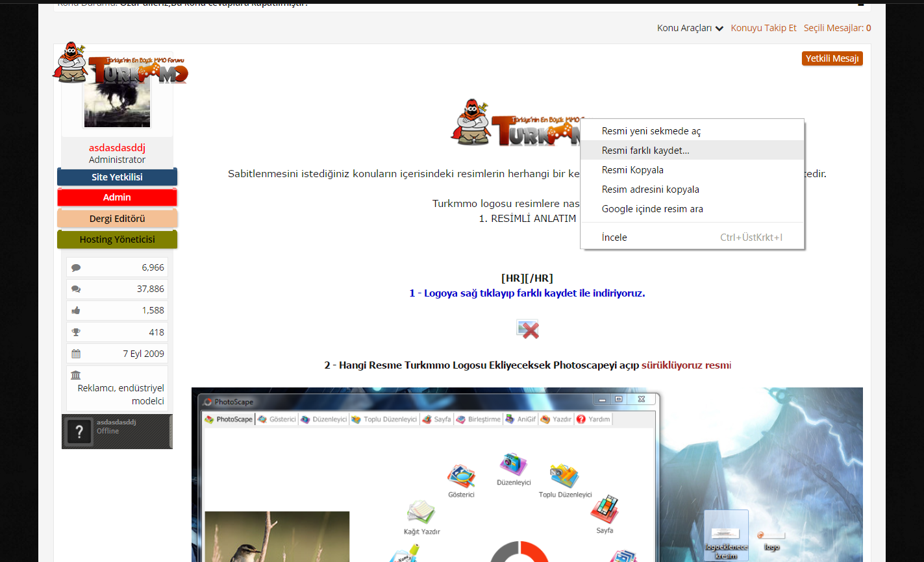Click the bird photo preview in PhotoScape
The width and height of the screenshot is (924, 562).
click(x=277, y=537)
